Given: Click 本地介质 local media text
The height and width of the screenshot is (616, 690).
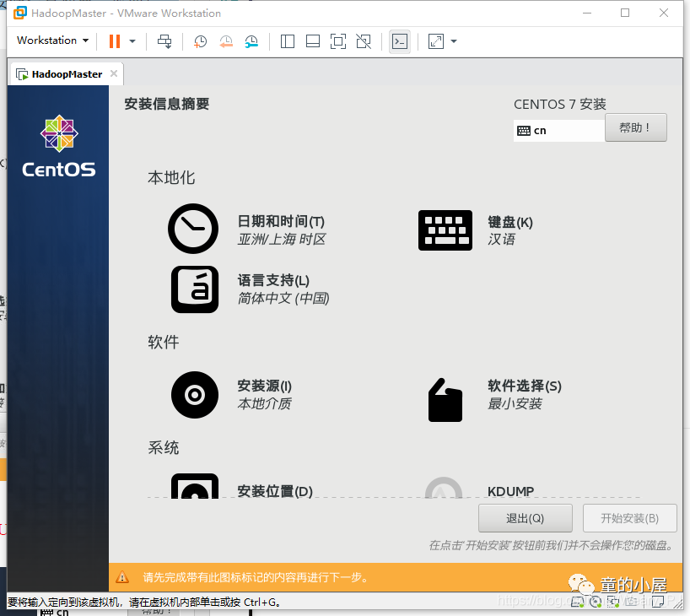Looking at the screenshot, I should (x=265, y=403).
